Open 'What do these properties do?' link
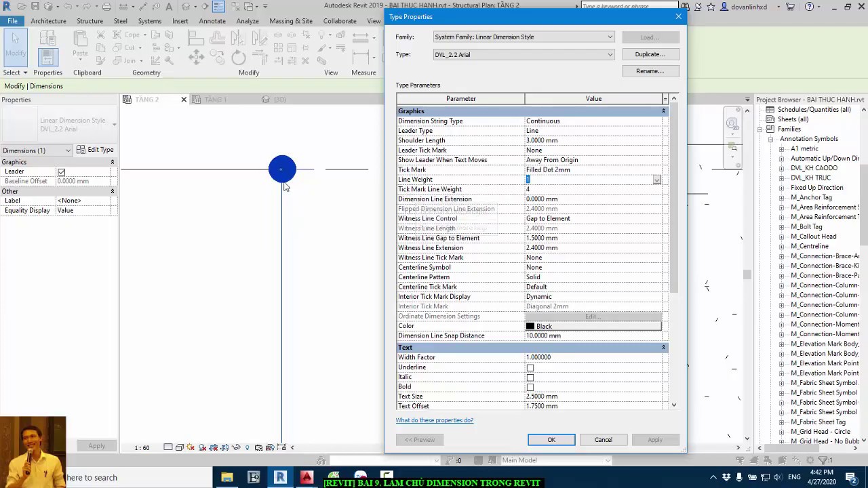 click(435, 420)
